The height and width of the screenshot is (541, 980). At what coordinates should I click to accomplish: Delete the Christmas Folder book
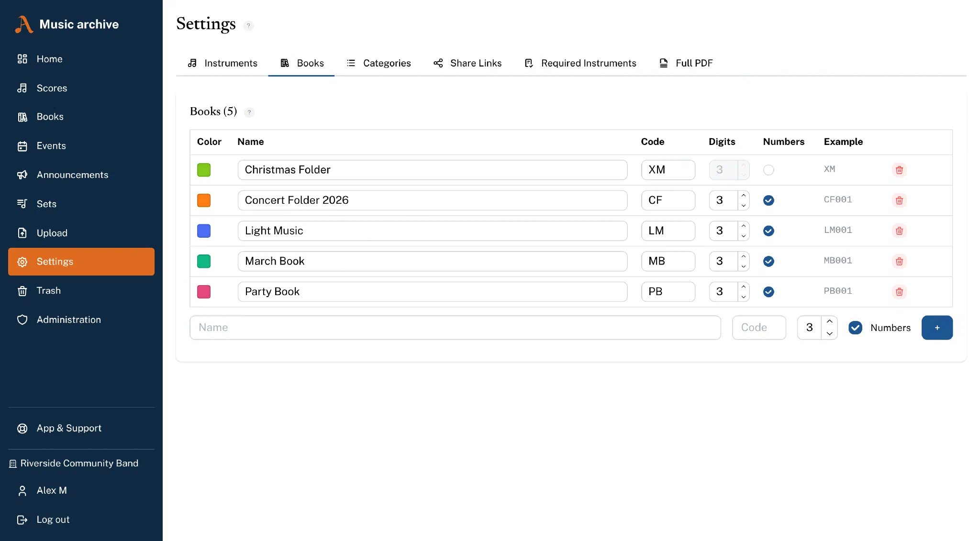pyautogui.click(x=899, y=170)
